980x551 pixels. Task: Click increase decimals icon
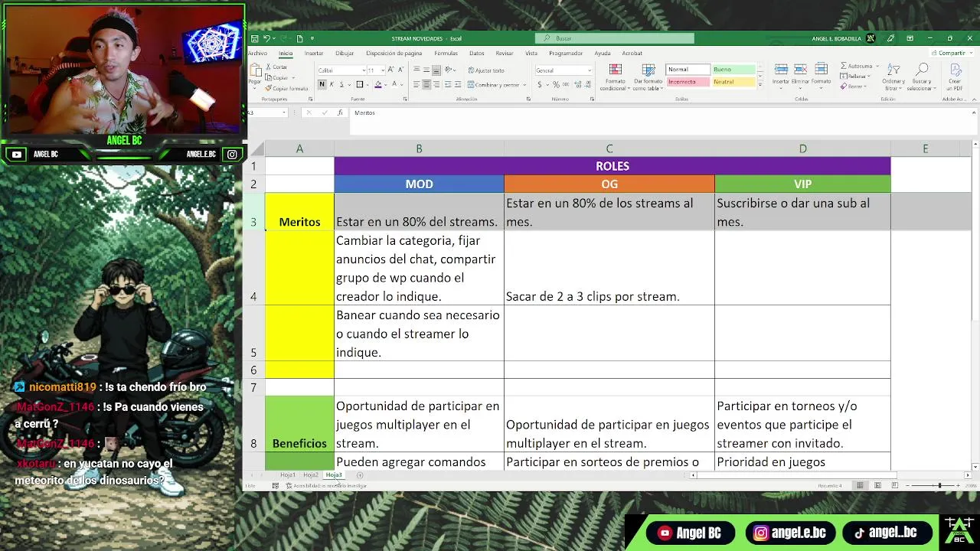click(x=578, y=84)
